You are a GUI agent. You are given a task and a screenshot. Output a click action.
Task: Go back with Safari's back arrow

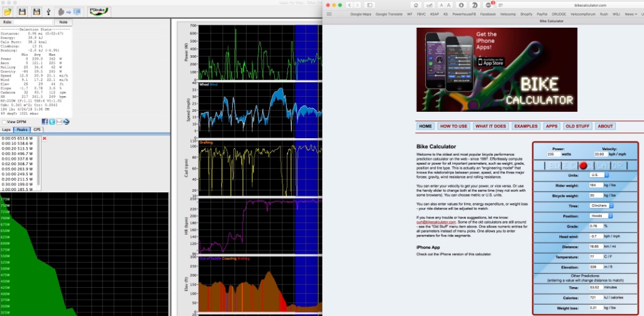click(x=350, y=5)
